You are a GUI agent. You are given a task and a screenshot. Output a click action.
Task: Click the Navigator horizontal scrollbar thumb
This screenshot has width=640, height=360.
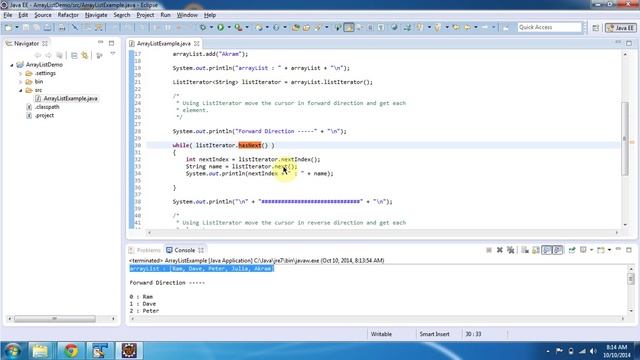pyautogui.click(x=55, y=318)
